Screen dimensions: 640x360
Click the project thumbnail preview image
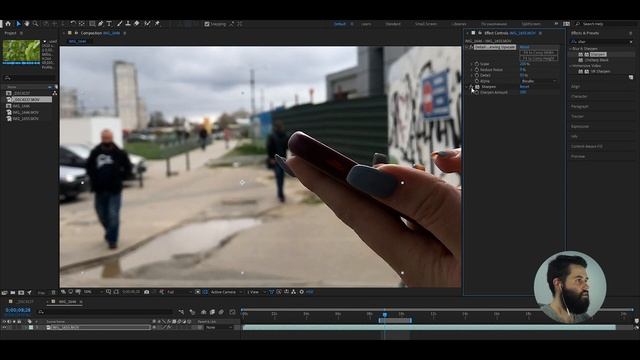click(21, 51)
